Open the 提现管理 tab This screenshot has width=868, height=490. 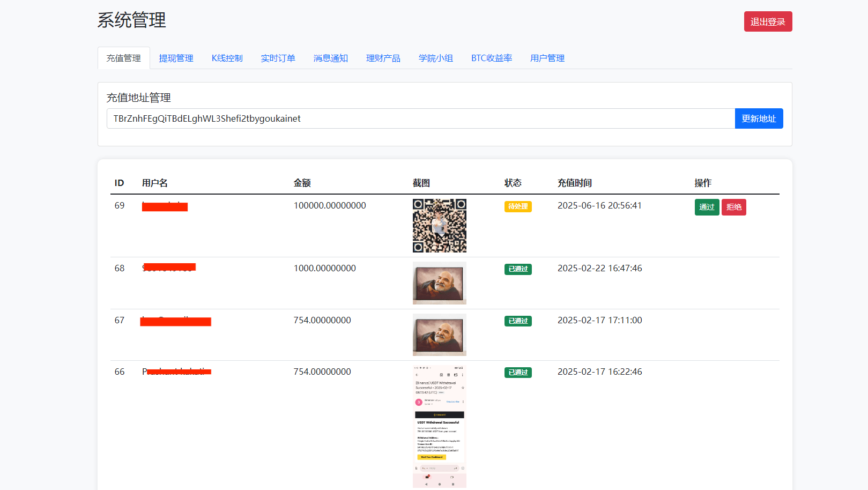[x=176, y=58]
